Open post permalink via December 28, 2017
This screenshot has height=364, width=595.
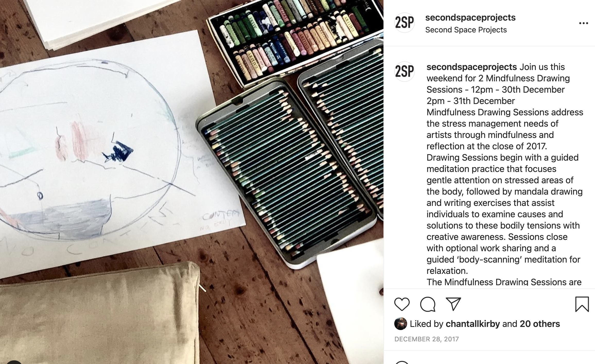tap(426, 339)
